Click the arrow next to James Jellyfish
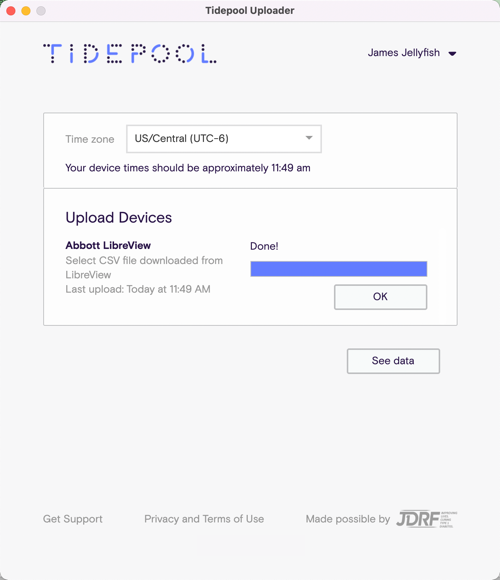 (x=452, y=54)
